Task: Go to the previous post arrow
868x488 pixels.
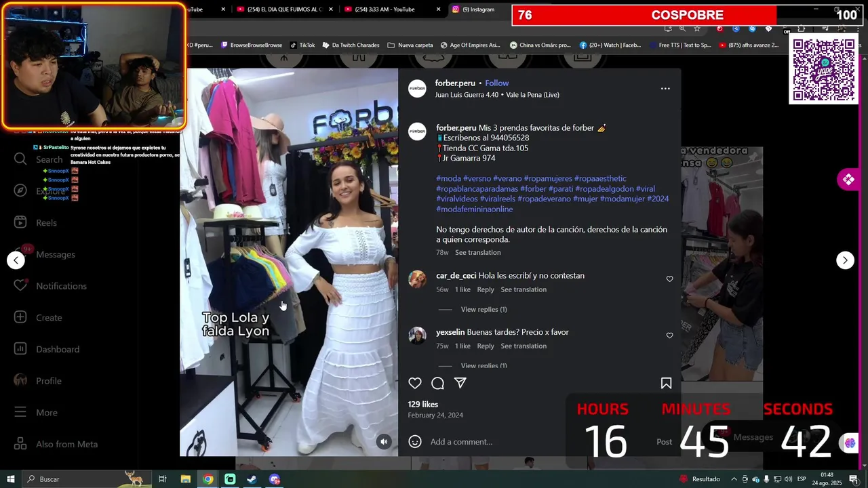Action: 16,260
